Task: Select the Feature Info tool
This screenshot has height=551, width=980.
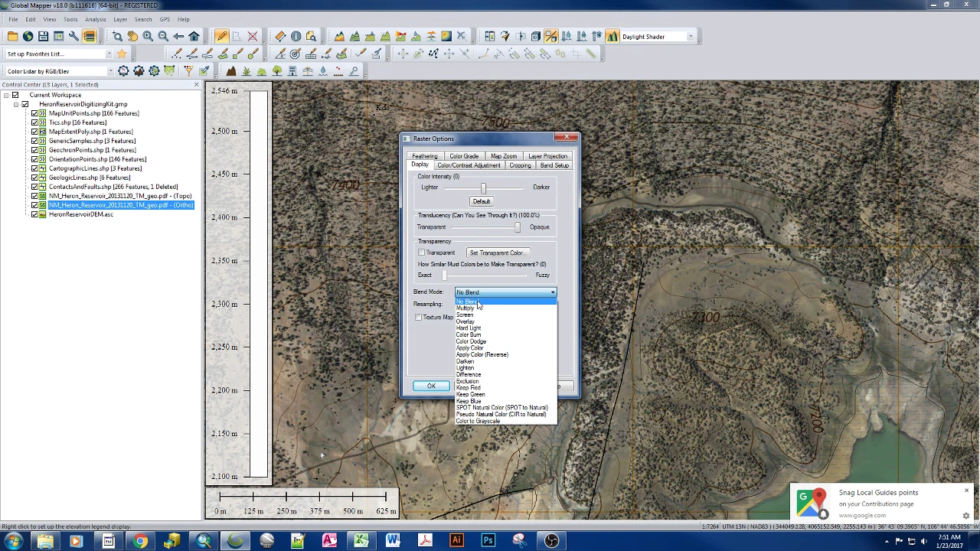Action: click(x=296, y=37)
